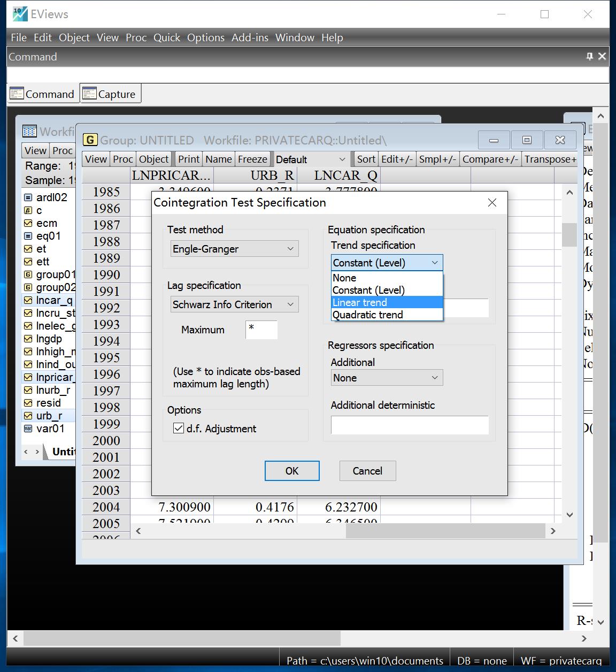
Task: Click the group01 object icon
Action: (x=28, y=274)
